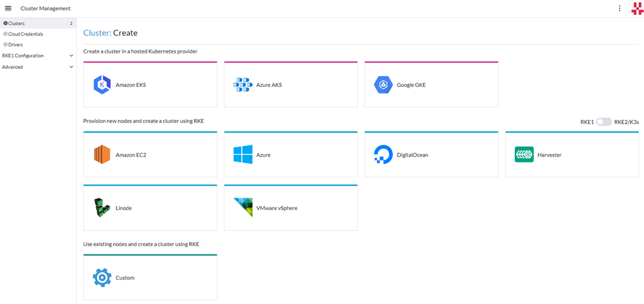644x304 pixels.
Task: Click the Clusters sidebar bullet icon
Action: [5, 23]
